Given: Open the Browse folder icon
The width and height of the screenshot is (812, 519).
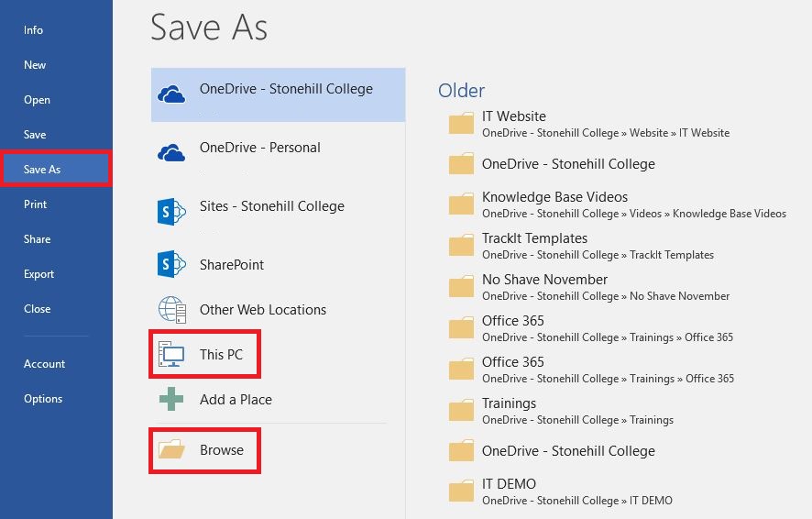Looking at the screenshot, I should pyautogui.click(x=172, y=449).
